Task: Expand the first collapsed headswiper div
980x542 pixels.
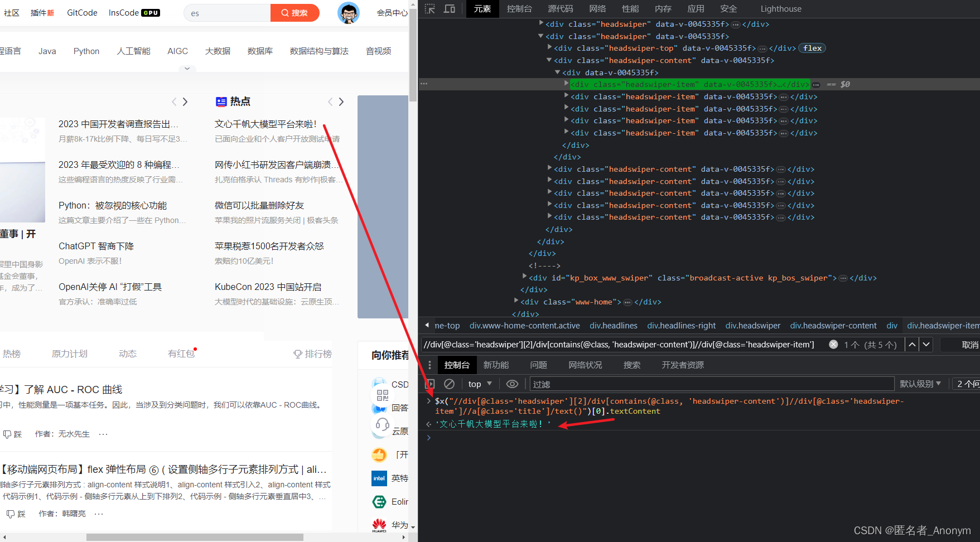Action: coord(541,24)
